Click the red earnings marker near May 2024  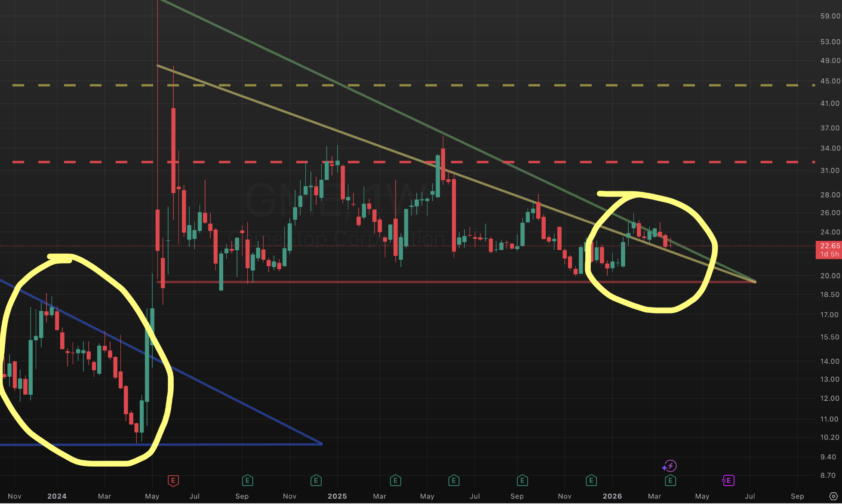[x=173, y=480]
